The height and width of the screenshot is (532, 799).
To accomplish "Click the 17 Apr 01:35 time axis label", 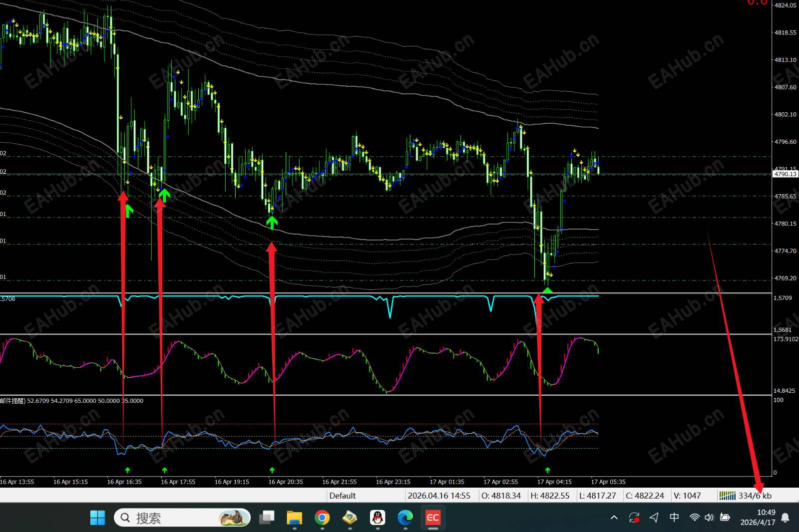I will pyautogui.click(x=447, y=482).
